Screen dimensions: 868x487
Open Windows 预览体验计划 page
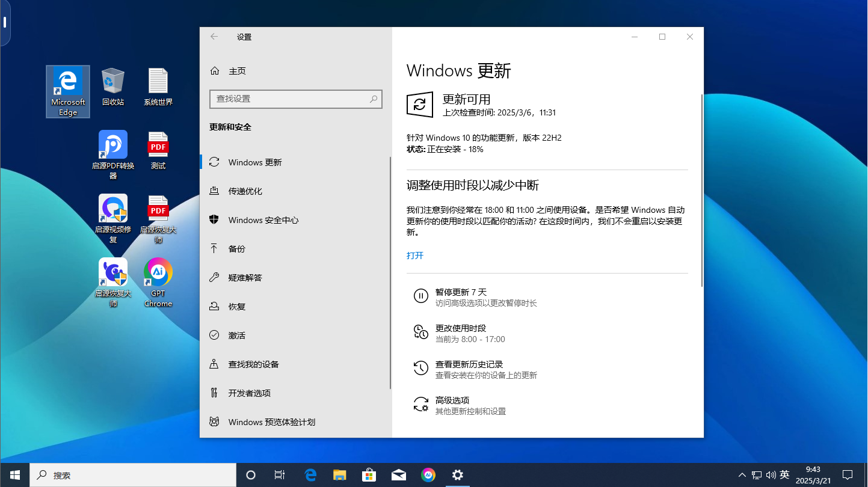295,422
